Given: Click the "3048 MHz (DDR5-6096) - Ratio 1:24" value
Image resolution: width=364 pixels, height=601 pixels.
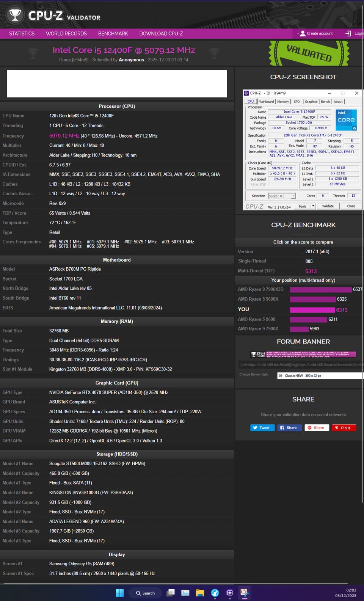Looking at the screenshot, I should (x=83, y=350).
